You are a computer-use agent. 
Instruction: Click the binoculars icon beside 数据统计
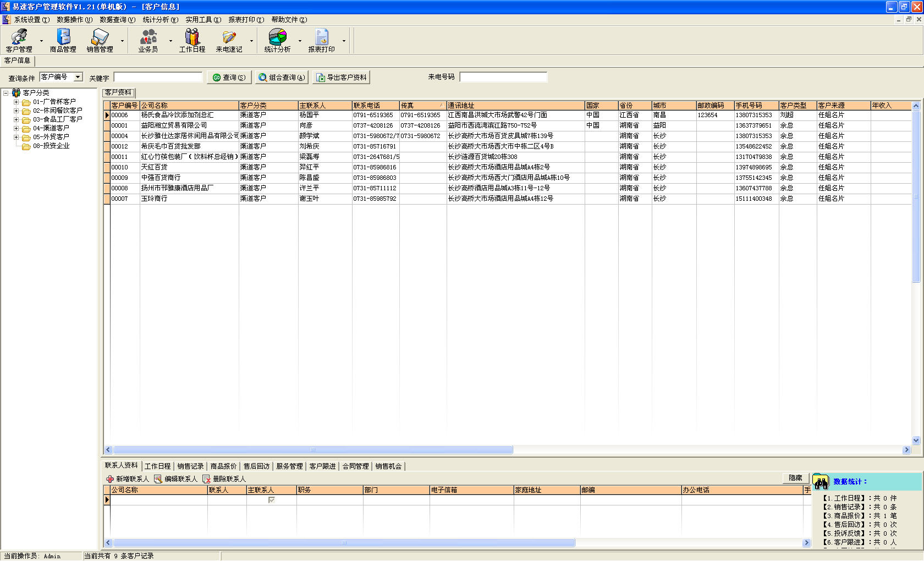[x=821, y=482]
